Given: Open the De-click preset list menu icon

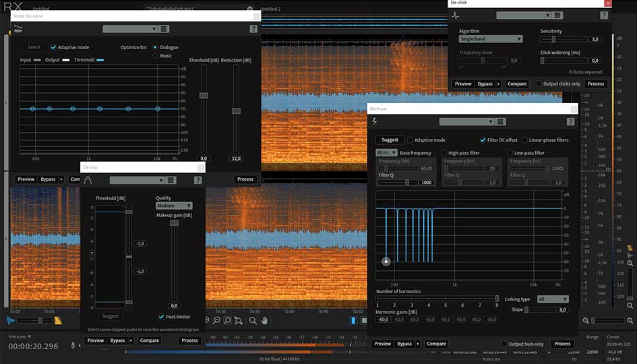Looking at the screenshot, I should 557,16.
